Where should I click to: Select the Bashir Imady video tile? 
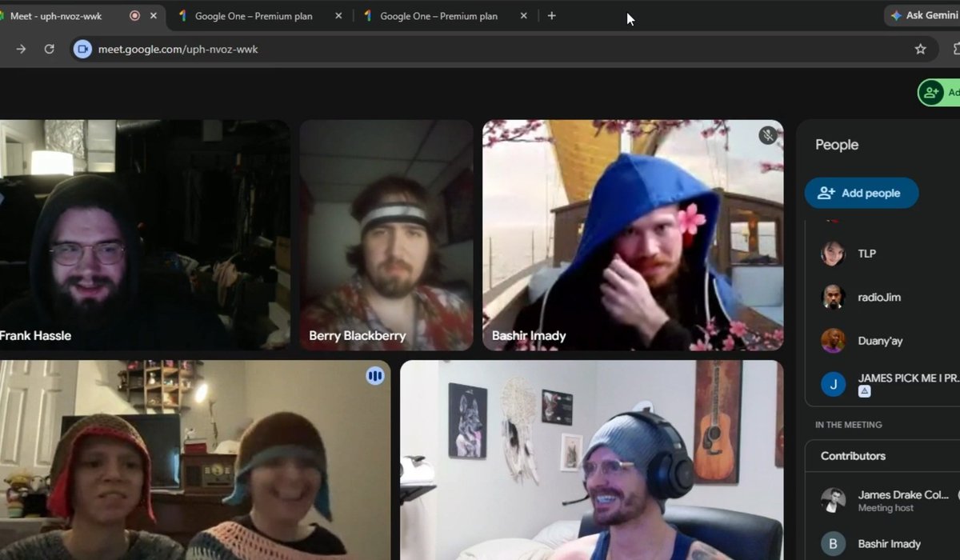[633, 235]
